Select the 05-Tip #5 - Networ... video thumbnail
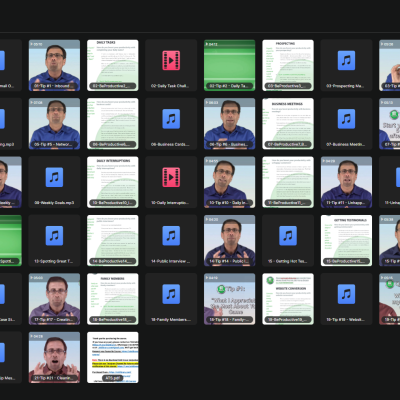Screen dimensions: 400x400 [54, 124]
